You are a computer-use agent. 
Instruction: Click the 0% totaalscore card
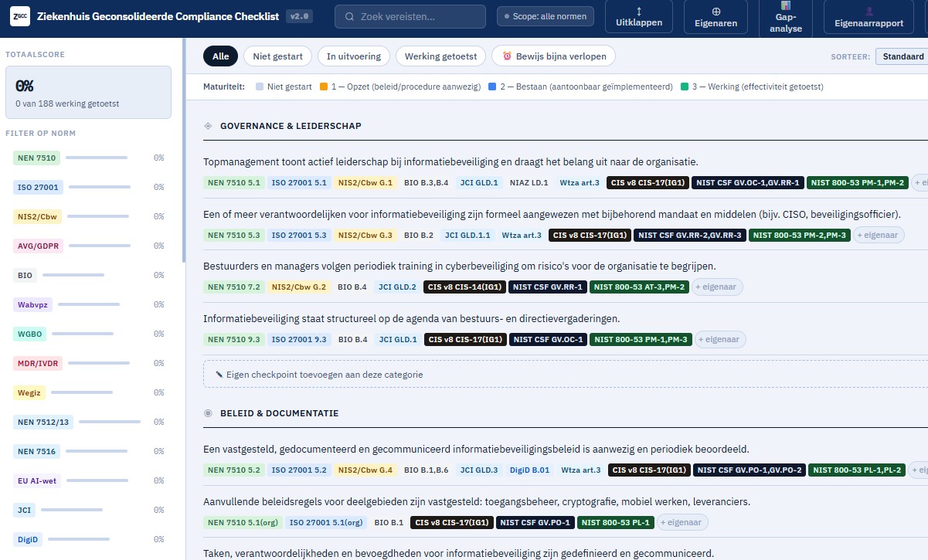(x=88, y=93)
